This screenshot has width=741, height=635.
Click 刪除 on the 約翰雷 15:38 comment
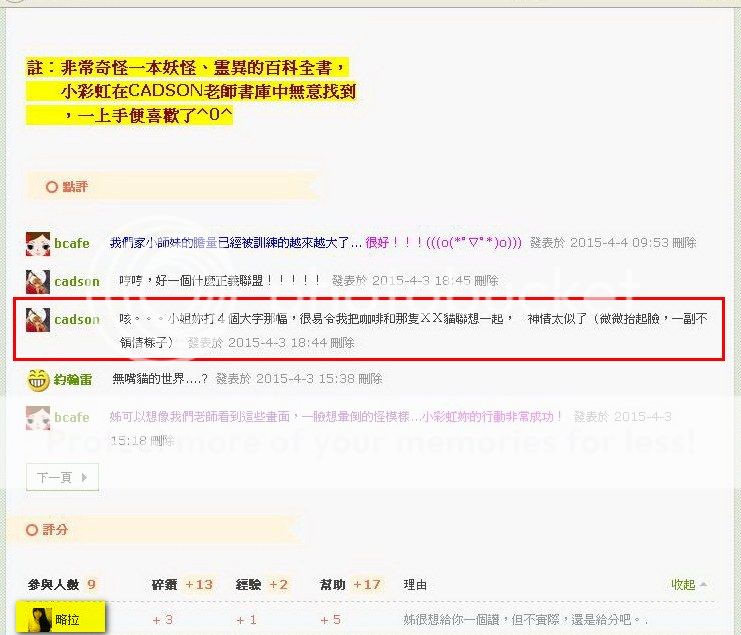370,379
